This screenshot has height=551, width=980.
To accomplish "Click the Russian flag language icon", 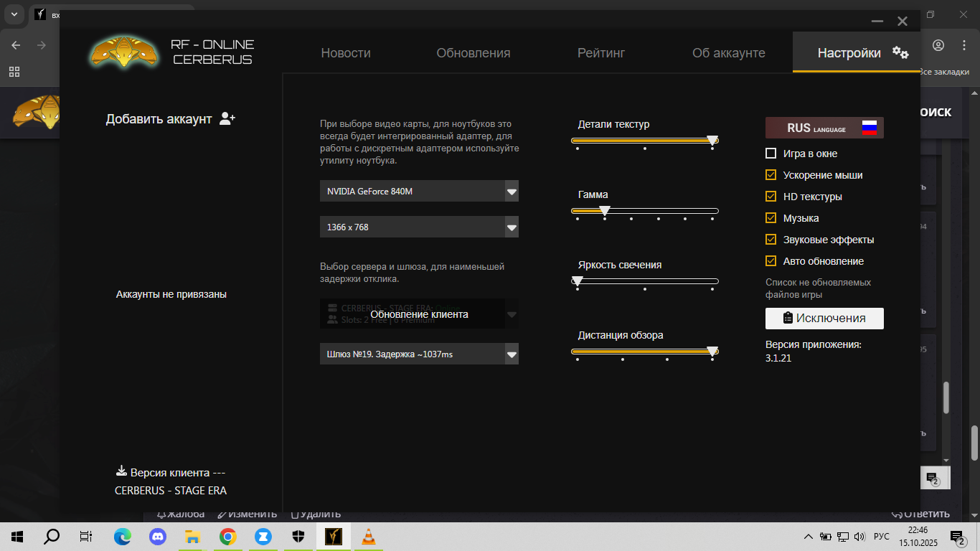I will [x=869, y=128].
